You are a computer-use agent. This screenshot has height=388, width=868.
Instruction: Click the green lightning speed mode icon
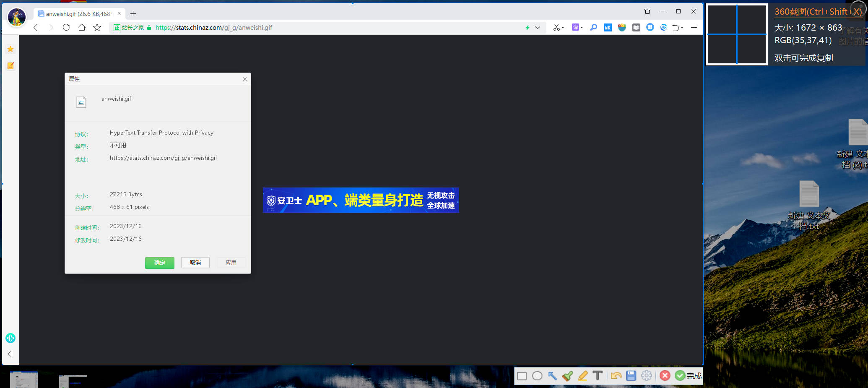coord(528,28)
